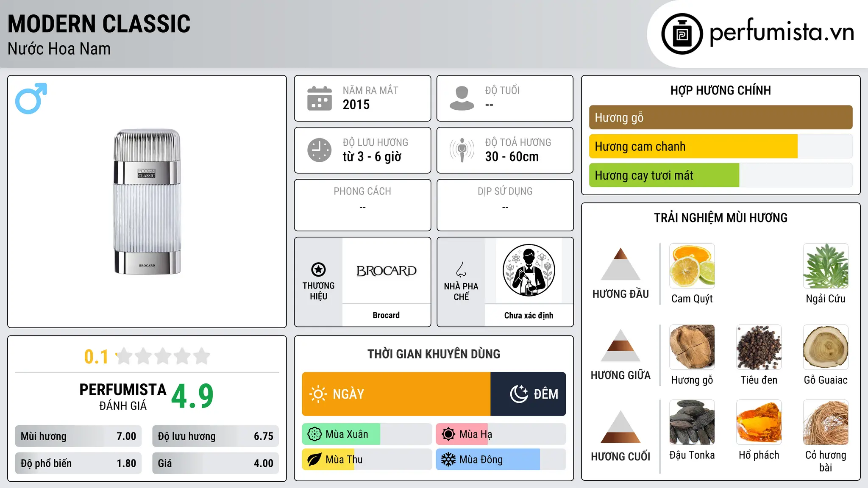Viewport: 868px width, 488px height.
Task: Select the Ngải Cứu herb note image
Action: [x=826, y=266]
